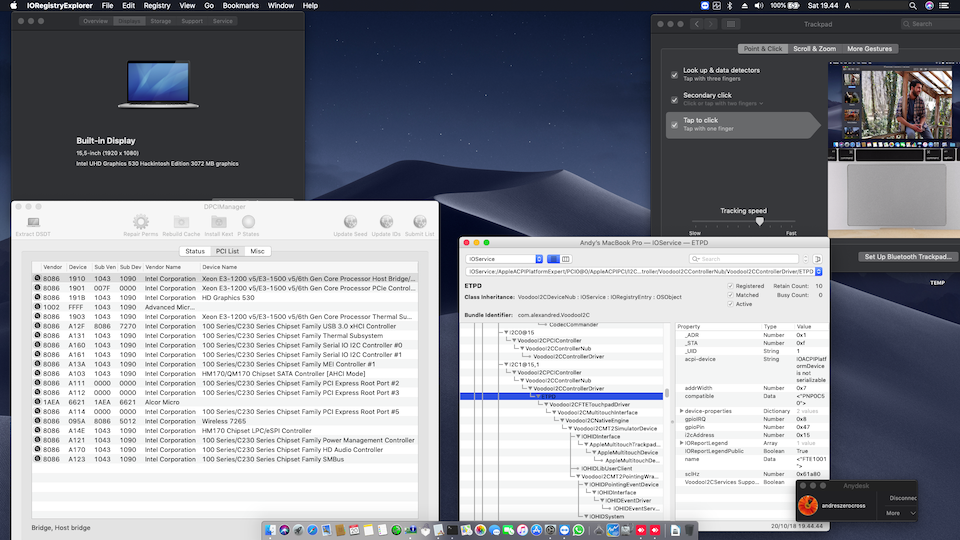Click the Submit List icon

420,222
